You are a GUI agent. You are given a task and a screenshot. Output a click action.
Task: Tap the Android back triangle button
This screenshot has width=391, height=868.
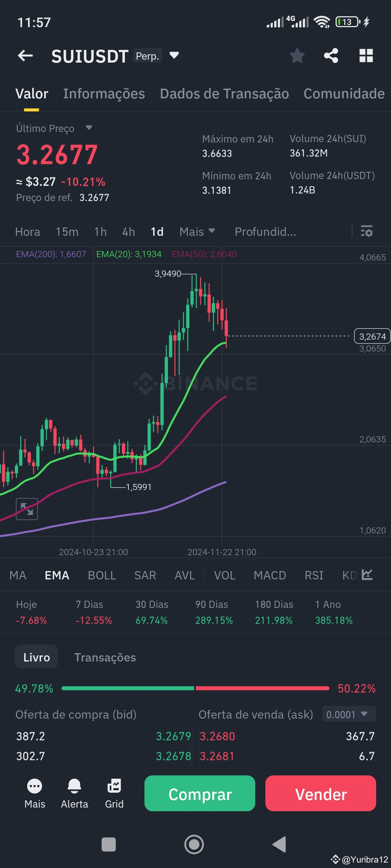(279, 845)
